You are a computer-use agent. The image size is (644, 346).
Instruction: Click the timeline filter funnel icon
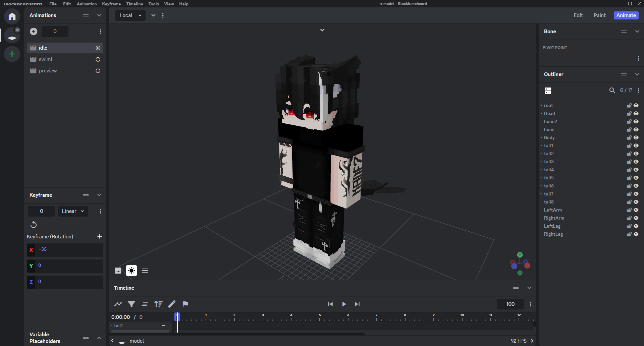click(x=131, y=304)
